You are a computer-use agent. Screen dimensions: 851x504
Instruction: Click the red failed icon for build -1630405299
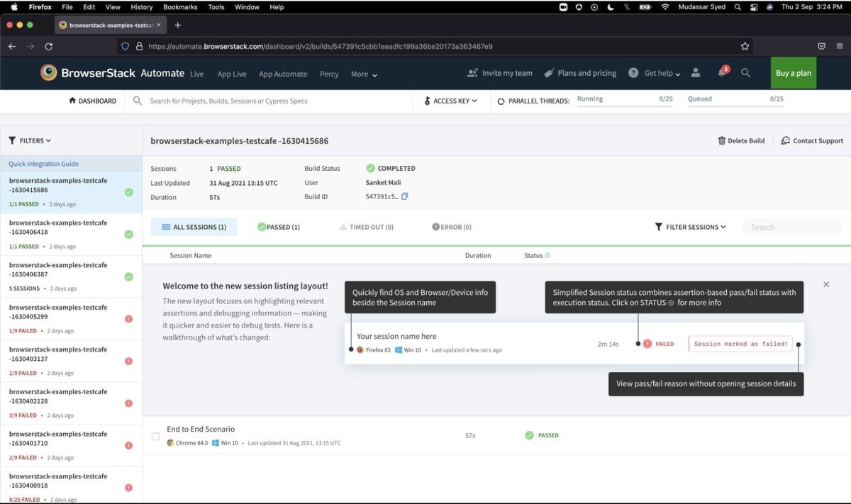pyautogui.click(x=128, y=319)
